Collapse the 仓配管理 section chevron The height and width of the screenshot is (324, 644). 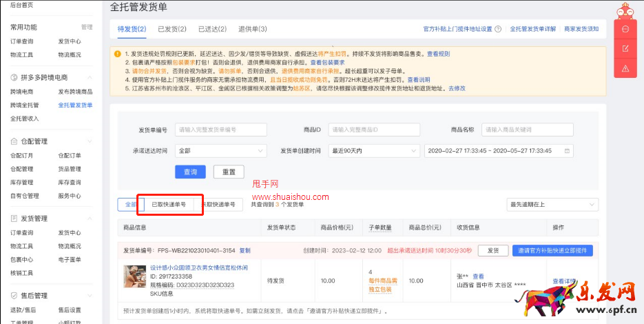coord(90,141)
